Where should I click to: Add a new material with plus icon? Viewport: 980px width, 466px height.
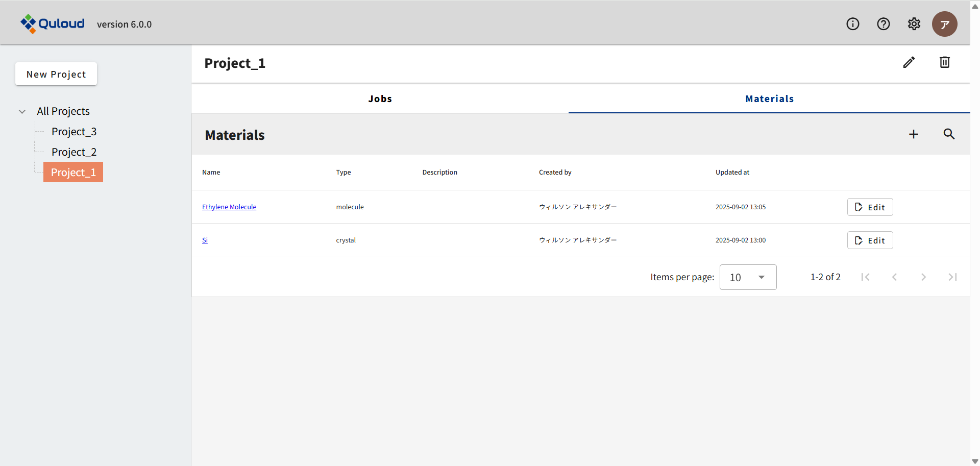pyautogui.click(x=913, y=134)
